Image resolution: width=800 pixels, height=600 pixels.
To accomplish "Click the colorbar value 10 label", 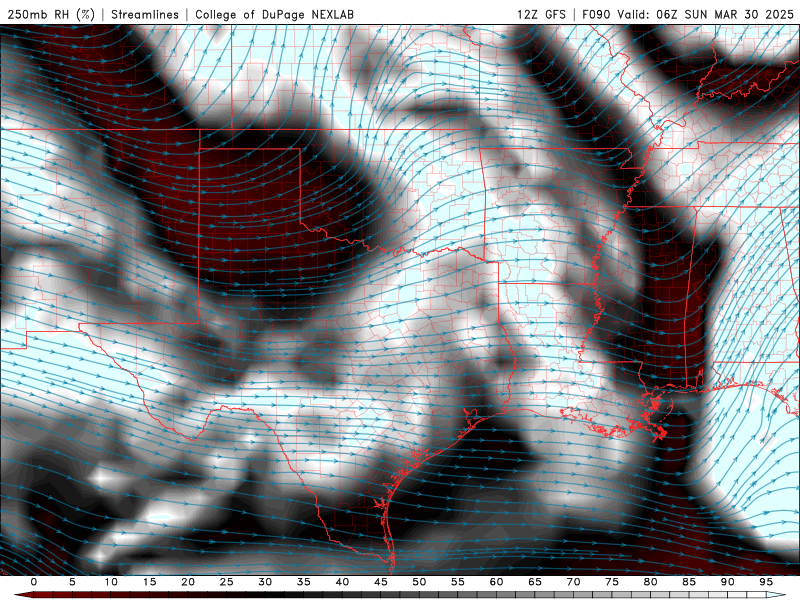I will (111, 582).
